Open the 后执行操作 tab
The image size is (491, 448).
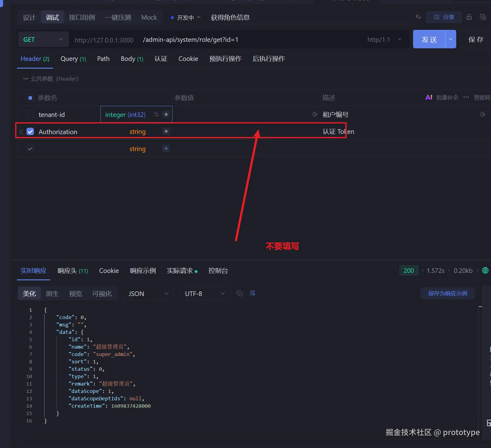coord(269,59)
